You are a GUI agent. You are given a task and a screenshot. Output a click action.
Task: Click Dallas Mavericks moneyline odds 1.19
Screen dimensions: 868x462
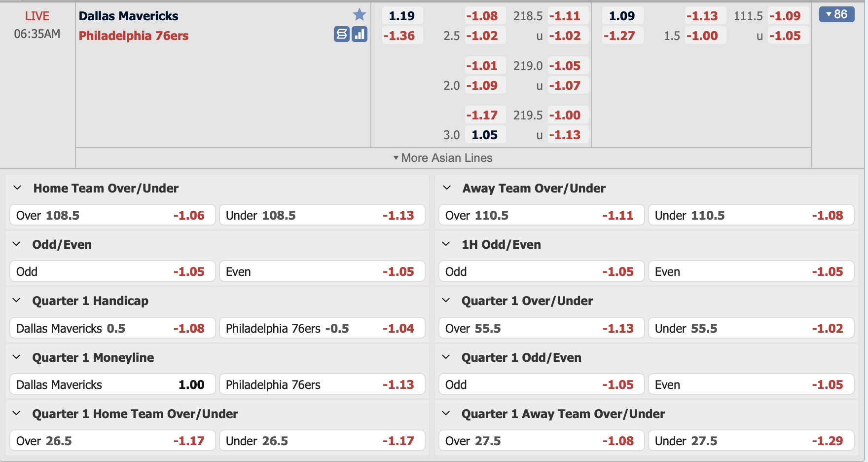[x=402, y=16]
